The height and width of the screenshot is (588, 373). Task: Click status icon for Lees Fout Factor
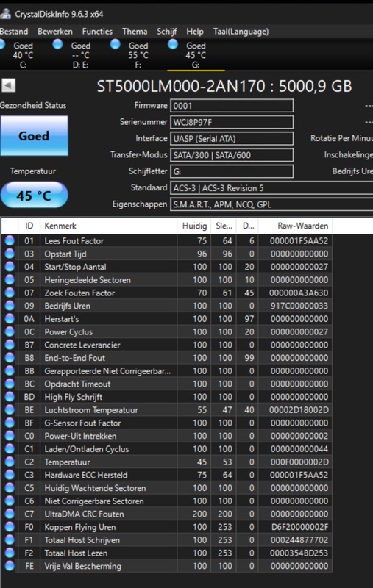10,241
